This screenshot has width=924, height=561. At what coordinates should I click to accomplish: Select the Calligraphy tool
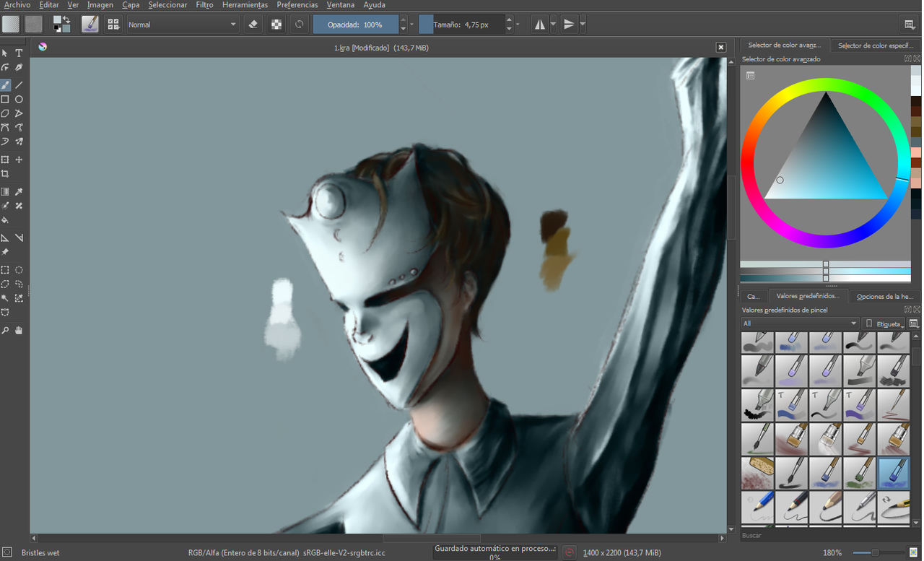point(19,67)
